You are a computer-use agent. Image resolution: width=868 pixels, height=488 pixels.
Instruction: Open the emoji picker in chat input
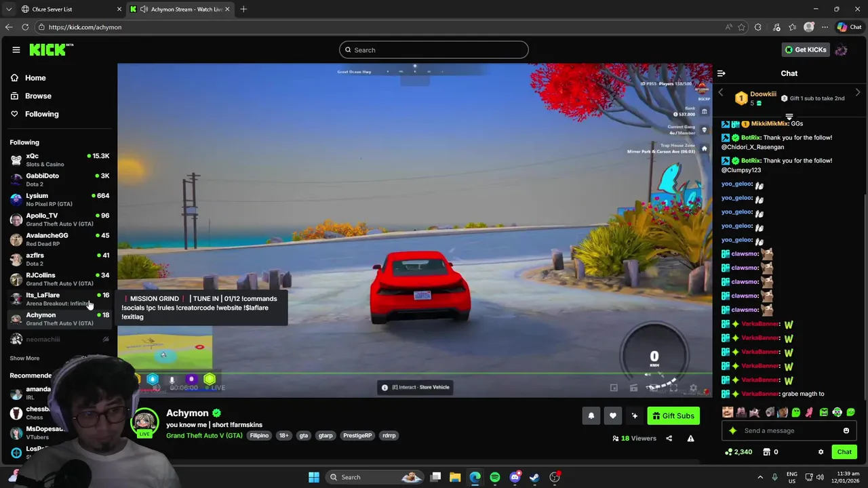[846, 430]
